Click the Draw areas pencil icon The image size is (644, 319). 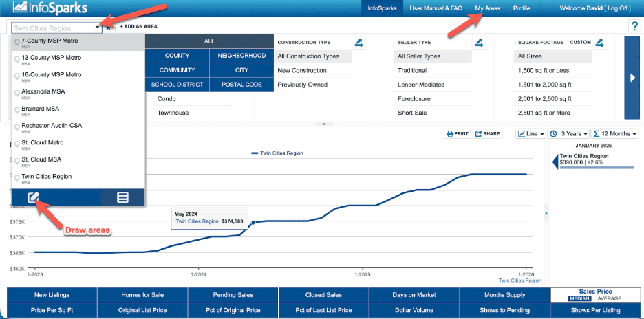point(34,197)
